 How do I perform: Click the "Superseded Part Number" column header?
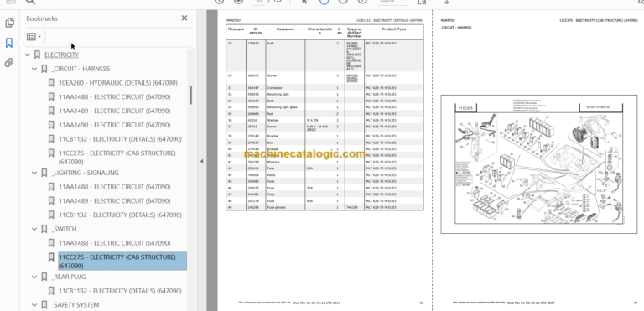pos(355,33)
